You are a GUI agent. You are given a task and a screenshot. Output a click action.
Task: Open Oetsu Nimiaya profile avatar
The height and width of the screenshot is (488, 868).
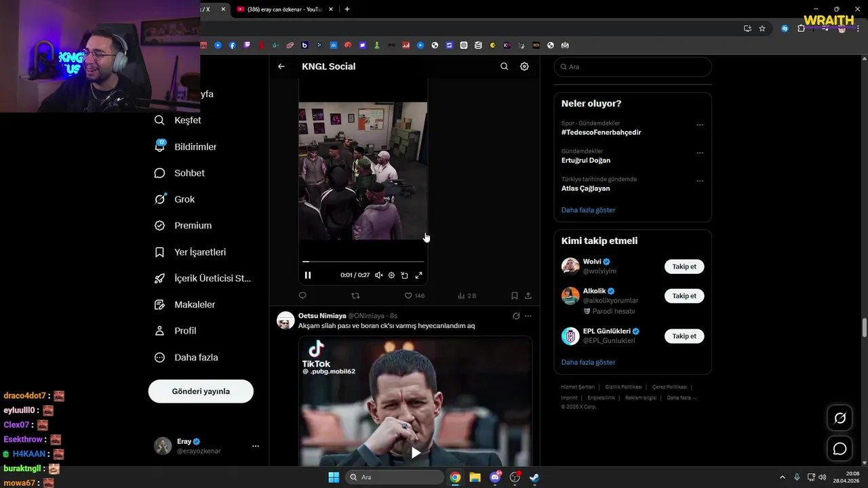285,321
